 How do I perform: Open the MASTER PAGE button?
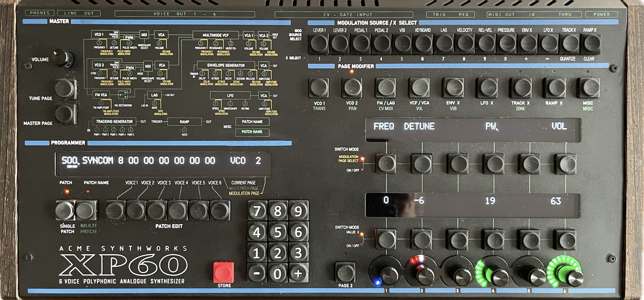click(x=66, y=114)
